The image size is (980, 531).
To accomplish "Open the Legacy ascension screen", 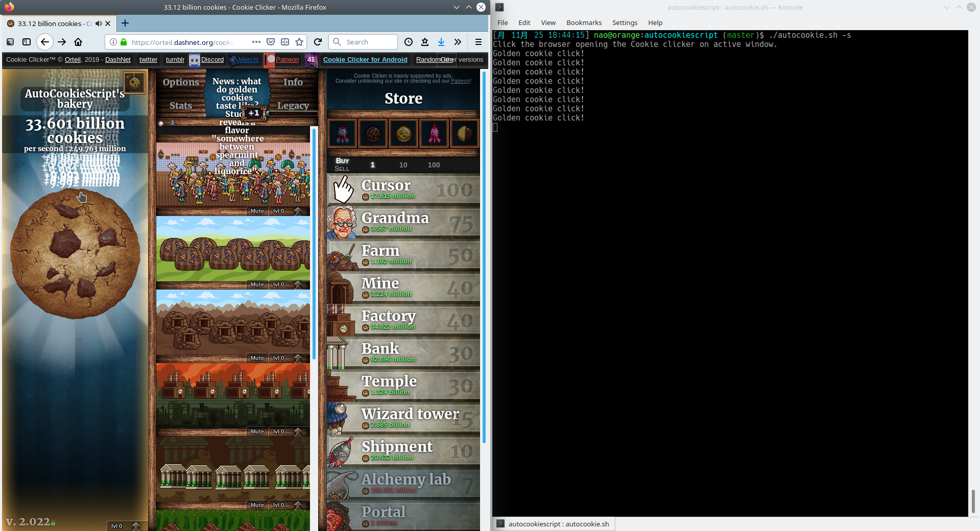I will 293,106.
